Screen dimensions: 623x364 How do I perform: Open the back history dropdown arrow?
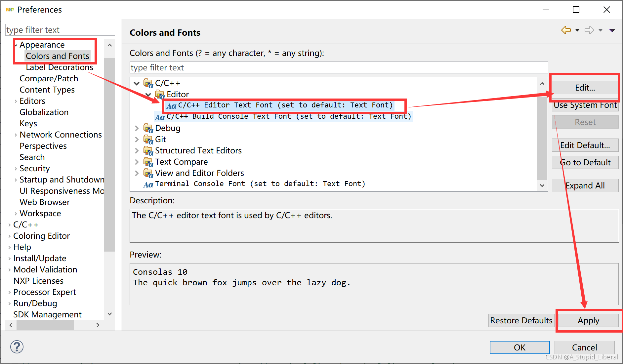pyautogui.click(x=577, y=30)
